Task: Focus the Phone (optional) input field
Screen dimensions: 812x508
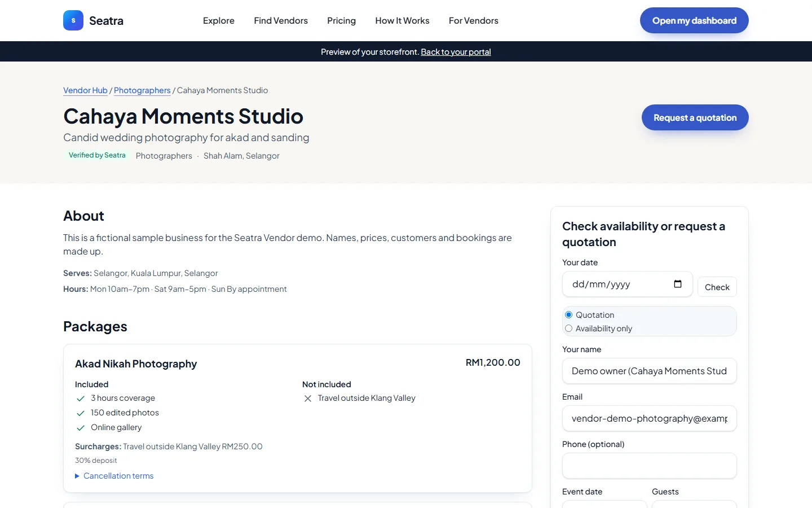Action: click(650, 466)
